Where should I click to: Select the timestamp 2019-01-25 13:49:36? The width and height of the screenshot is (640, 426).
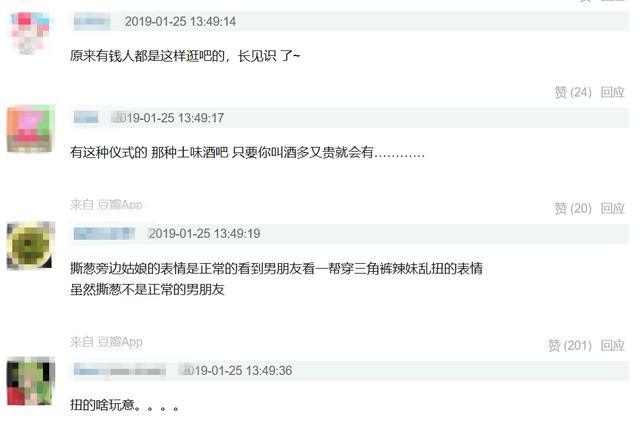click(236, 371)
